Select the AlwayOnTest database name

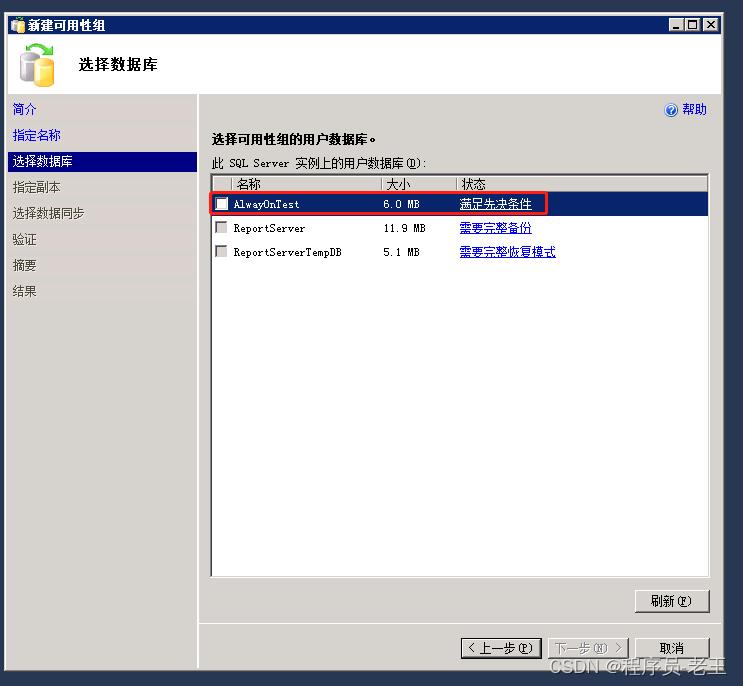coord(266,204)
